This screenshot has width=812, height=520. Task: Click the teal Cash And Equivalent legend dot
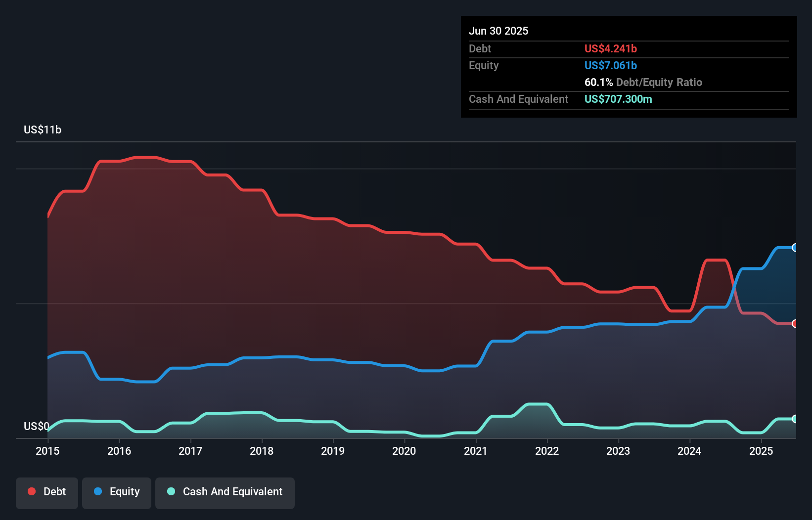tap(170, 491)
